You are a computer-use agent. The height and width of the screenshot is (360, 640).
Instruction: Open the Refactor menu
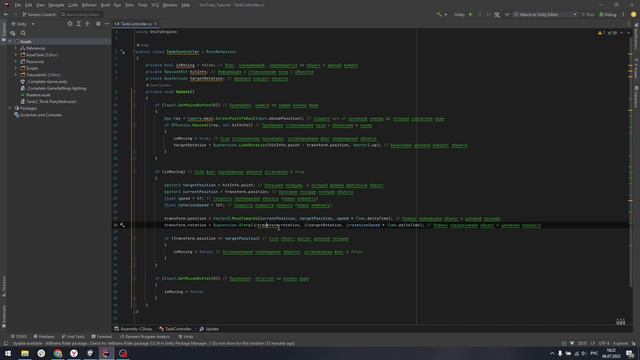click(89, 5)
